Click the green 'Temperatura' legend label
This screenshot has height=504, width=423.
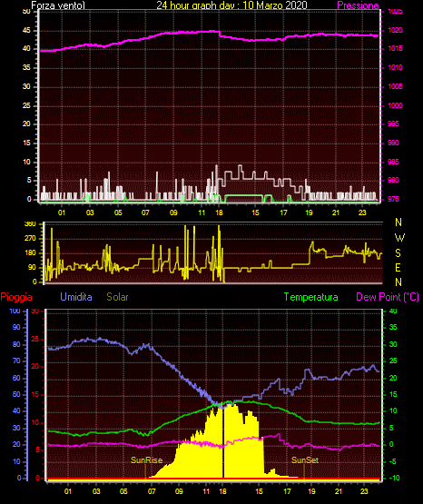(x=310, y=297)
